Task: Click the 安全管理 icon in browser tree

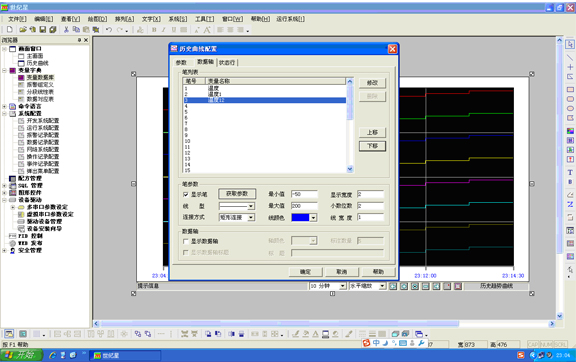Action: point(12,250)
